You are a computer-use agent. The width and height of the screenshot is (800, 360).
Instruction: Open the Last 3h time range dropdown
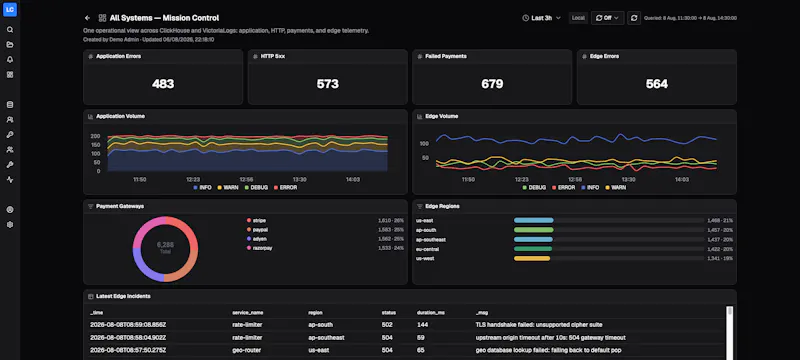541,18
